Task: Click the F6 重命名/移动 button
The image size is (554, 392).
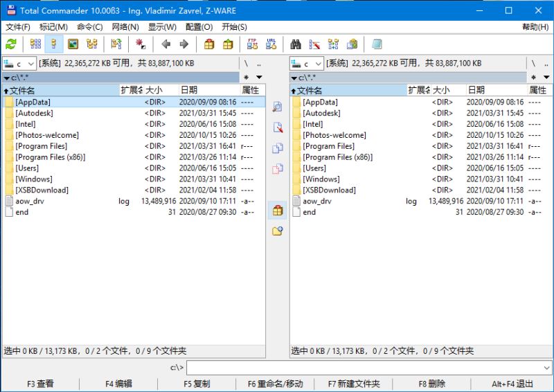Action: tap(275, 384)
